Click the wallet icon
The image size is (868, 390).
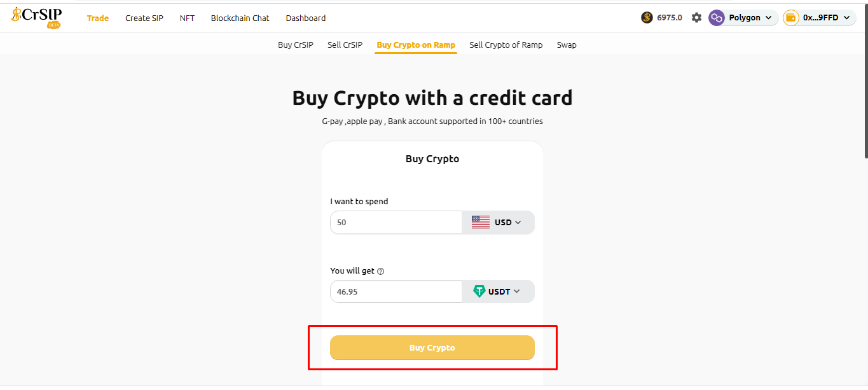[x=790, y=18]
